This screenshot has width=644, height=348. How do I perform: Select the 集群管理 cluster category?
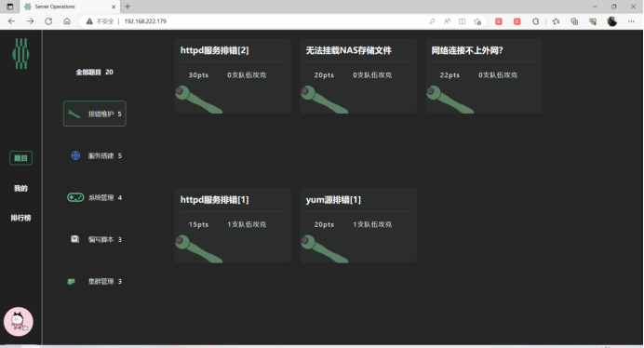[x=95, y=281]
